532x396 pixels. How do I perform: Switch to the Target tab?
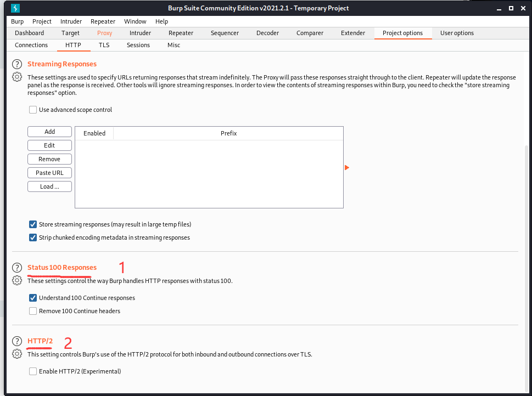click(x=70, y=33)
